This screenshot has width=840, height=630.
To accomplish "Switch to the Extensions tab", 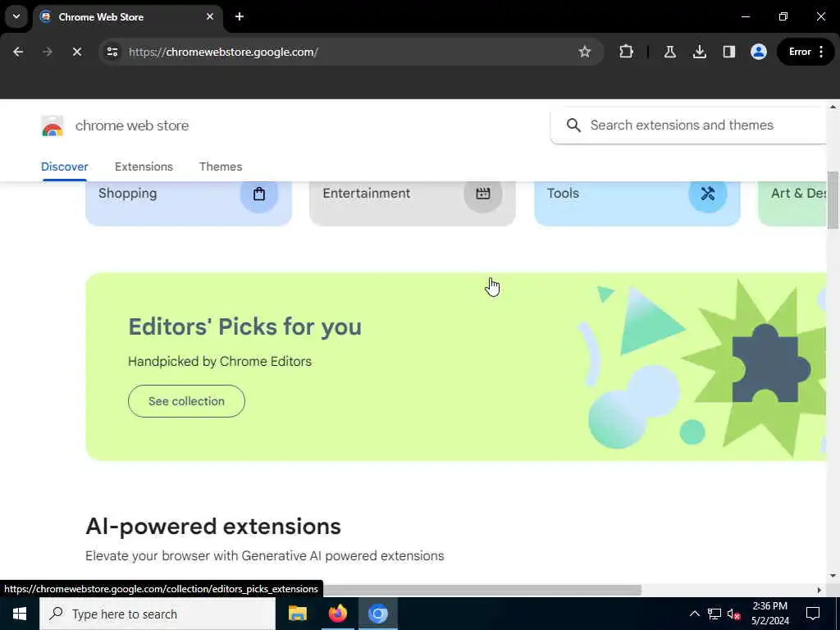I will [144, 167].
